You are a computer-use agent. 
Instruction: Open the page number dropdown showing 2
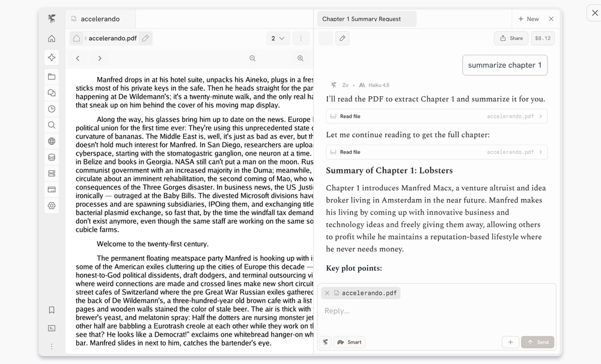pyautogui.click(x=278, y=38)
